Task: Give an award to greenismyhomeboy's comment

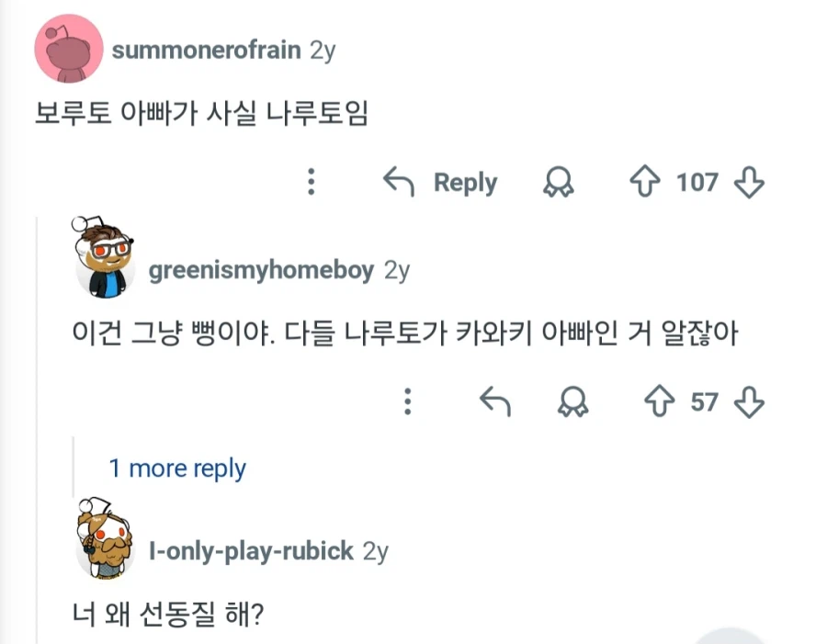Action: tap(574, 401)
